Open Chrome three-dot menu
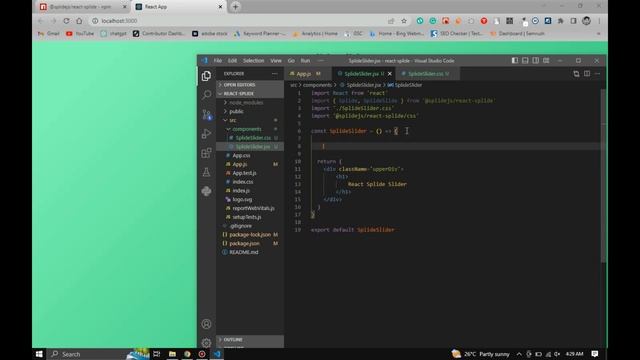The image size is (640, 360). click(599, 21)
